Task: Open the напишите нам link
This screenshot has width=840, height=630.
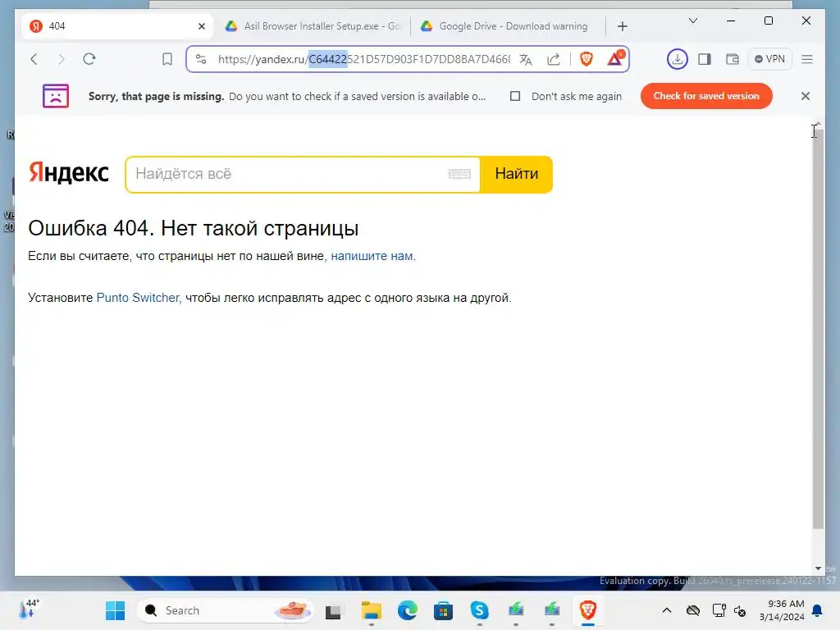Action: coord(372,256)
